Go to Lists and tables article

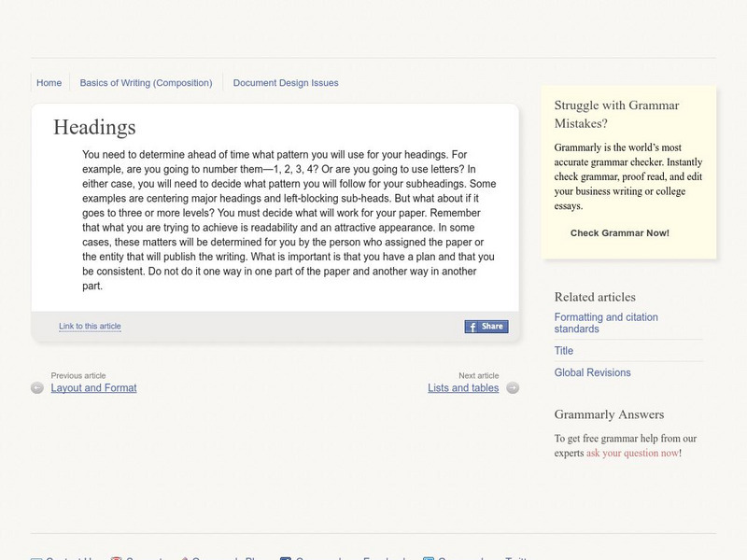463,387
